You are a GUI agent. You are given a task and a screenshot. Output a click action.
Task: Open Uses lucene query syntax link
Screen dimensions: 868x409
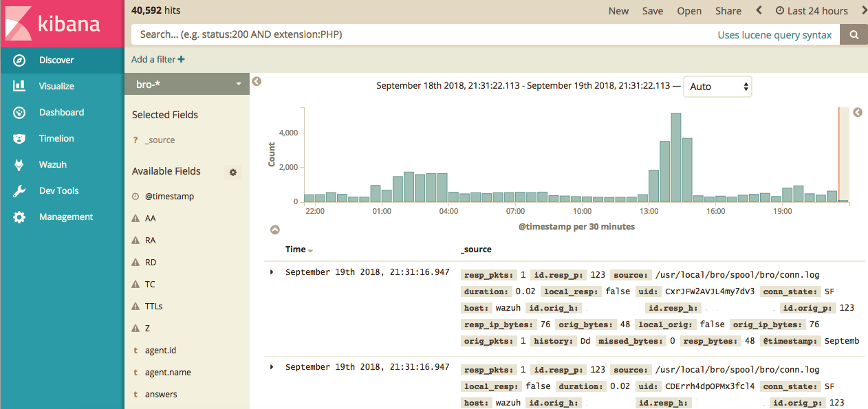click(774, 35)
